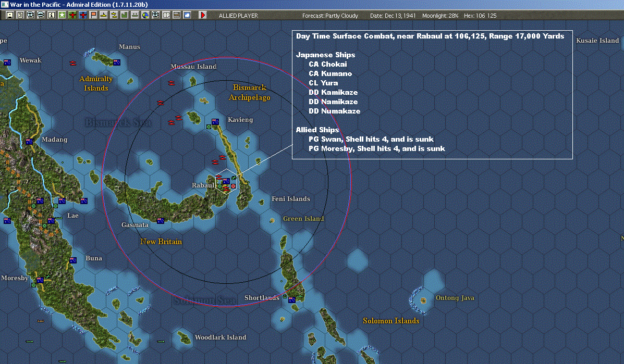
Task: Click 'DD Numakaze' in the combat report
Action: 334,111
